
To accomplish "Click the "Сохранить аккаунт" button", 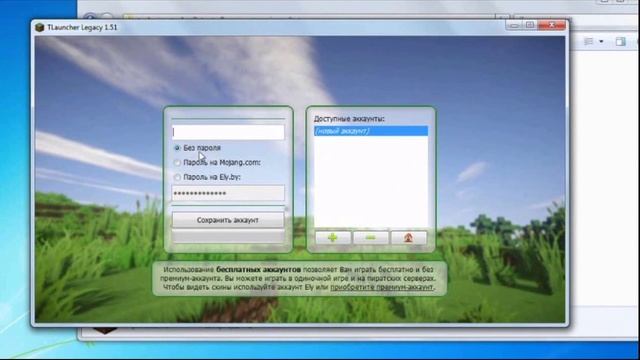I will [x=228, y=220].
